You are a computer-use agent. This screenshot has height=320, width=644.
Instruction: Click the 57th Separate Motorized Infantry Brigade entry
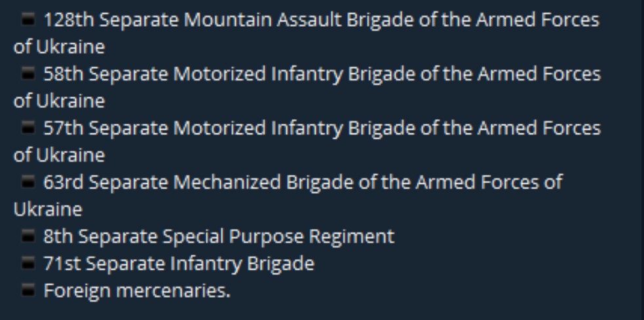[x=321, y=128]
